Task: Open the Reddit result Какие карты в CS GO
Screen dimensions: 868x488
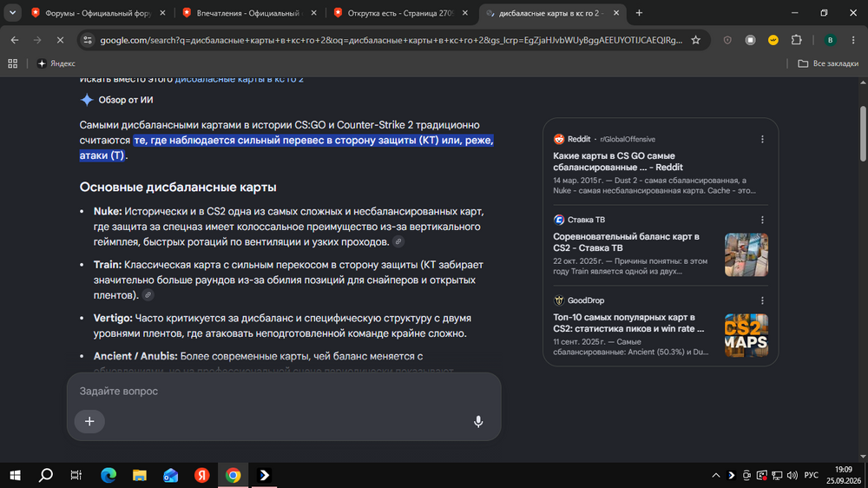Action: click(618, 162)
